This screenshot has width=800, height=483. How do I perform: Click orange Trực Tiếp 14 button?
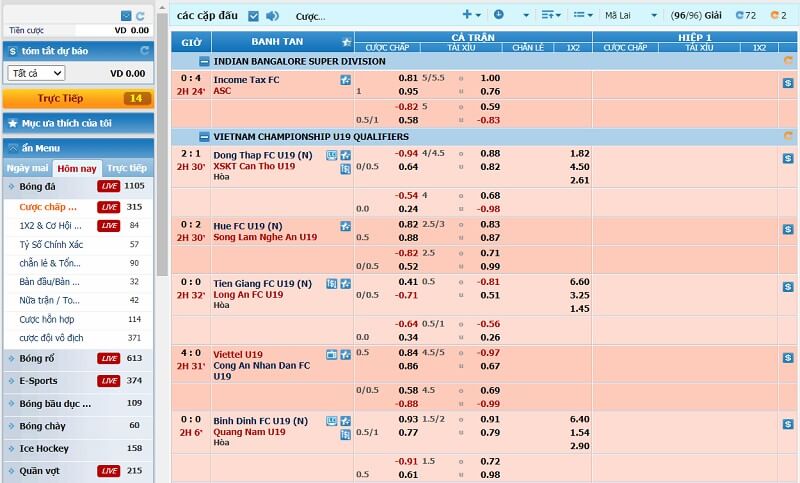coord(78,98)
